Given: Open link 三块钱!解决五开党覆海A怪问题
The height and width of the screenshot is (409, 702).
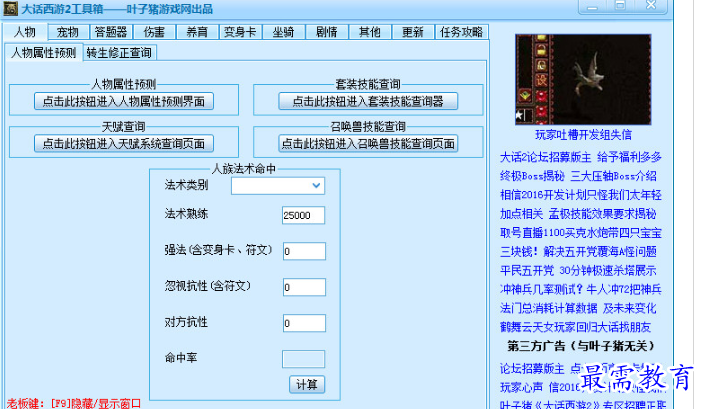Looking at the screenshot, I should tap(578, 251).
